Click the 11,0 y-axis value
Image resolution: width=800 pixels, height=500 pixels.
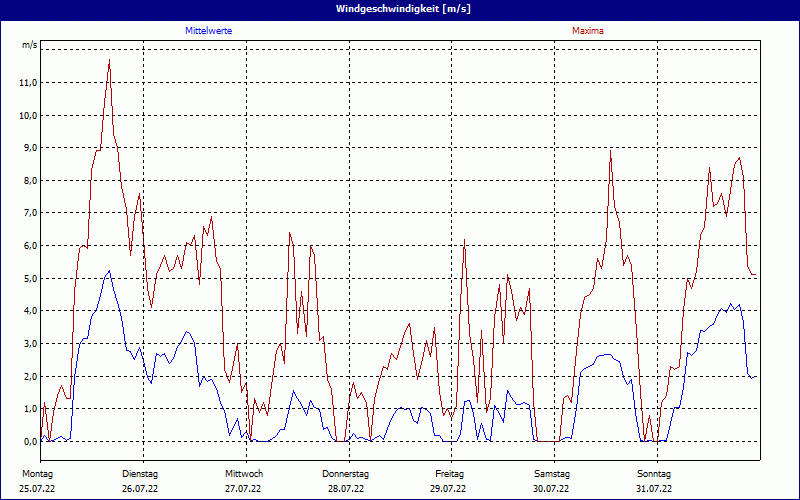coord(29,83)
